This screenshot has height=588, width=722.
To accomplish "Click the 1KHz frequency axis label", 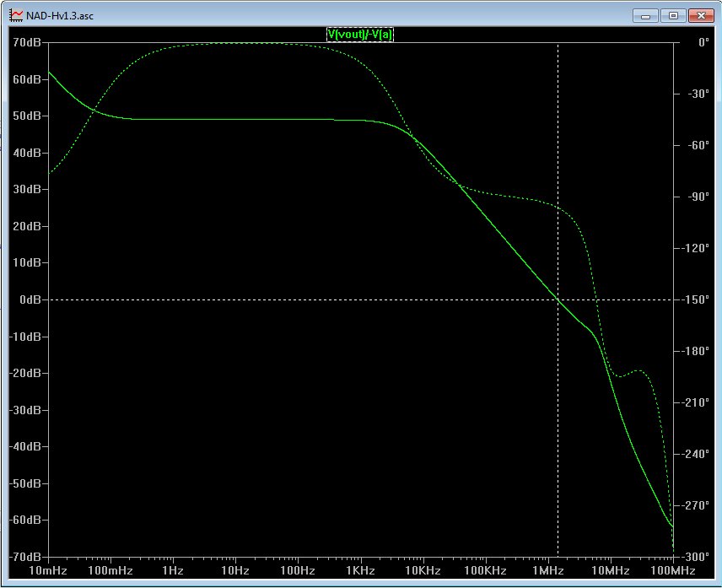I will (x=360, y=571).
